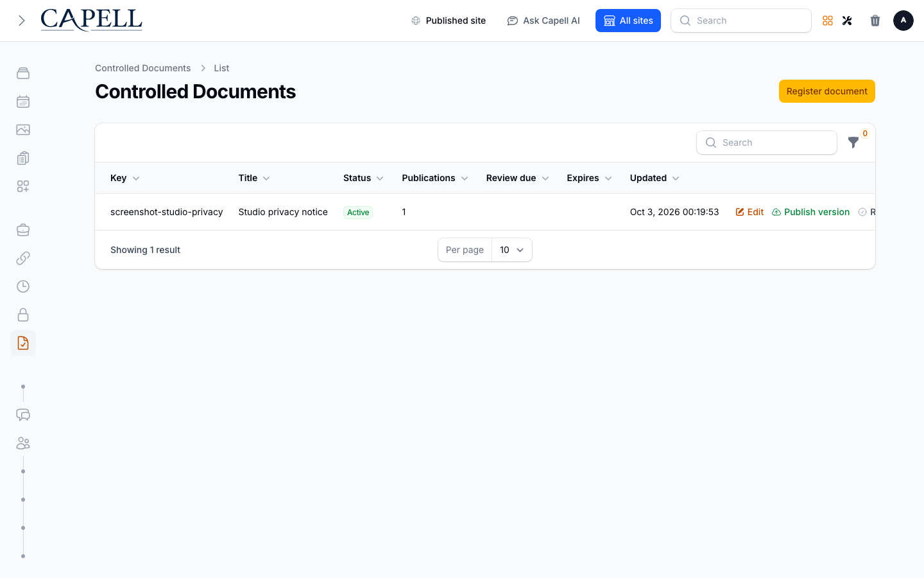Focus the table Search field
Image resolution: width=924 pixels, height=578 pixels.
pyautogui.click(x=767, y=143)
